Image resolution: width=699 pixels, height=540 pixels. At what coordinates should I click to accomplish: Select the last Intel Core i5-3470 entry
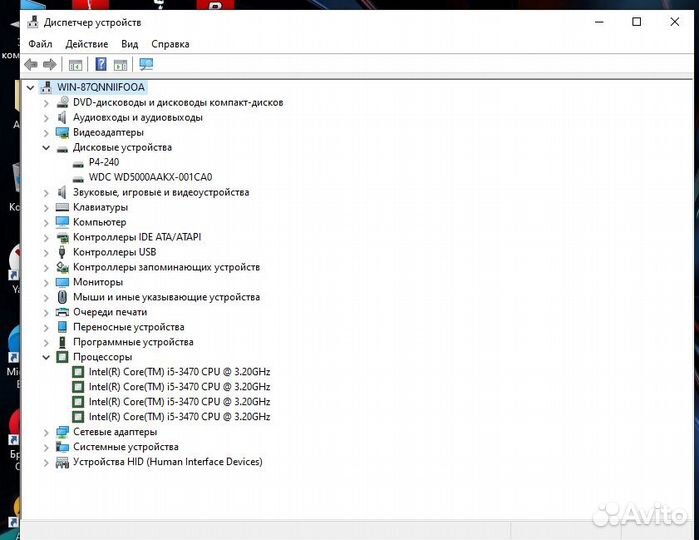[x=179, y=416]
